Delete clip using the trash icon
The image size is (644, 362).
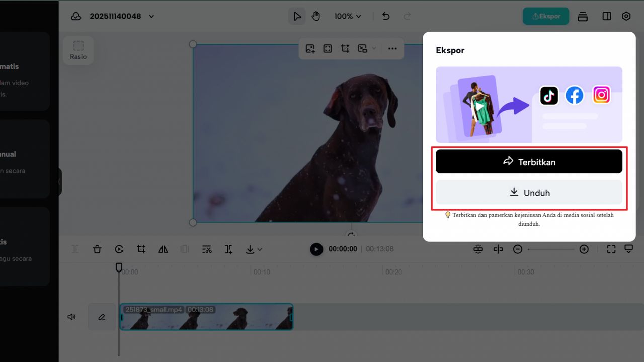pyautogui.click(x=97, y=249)
